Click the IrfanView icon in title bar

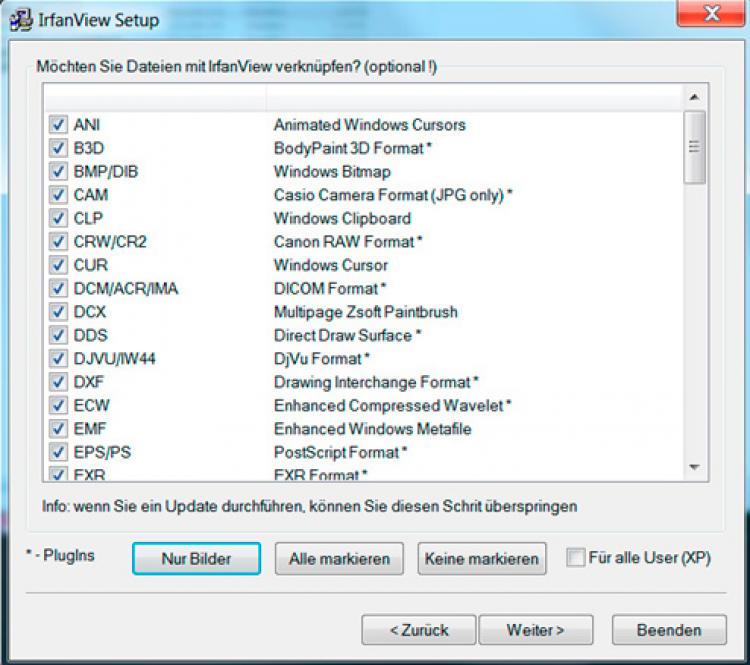[17, 19]
